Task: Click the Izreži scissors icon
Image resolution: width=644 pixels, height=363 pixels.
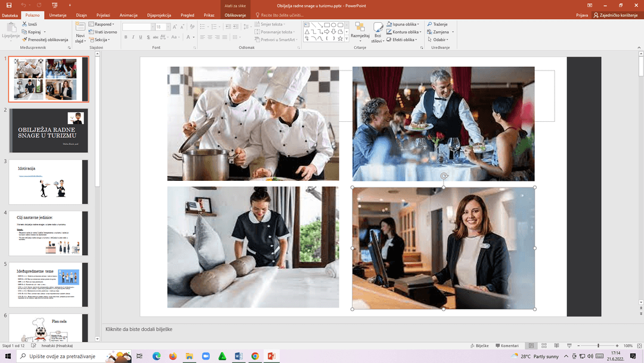Action: pyautogui.click(x=24, y=24)
